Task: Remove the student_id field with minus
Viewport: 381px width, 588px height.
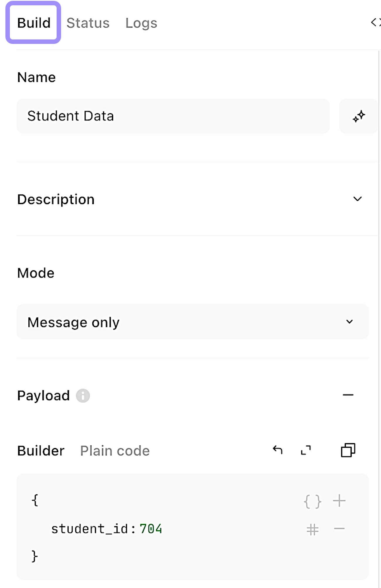Action: tap(339, 529)
